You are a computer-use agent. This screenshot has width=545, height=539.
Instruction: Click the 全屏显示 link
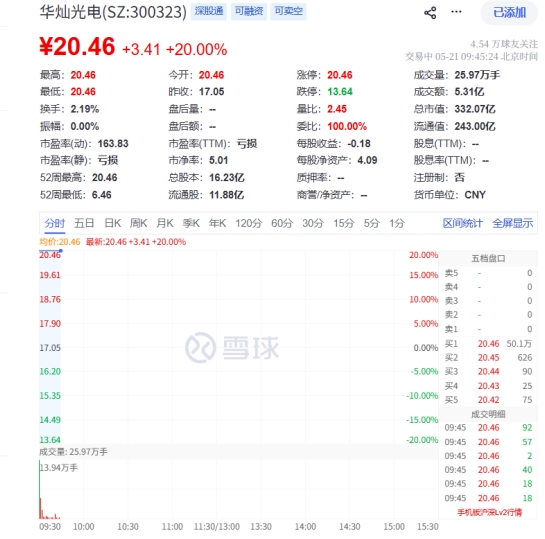513,223
